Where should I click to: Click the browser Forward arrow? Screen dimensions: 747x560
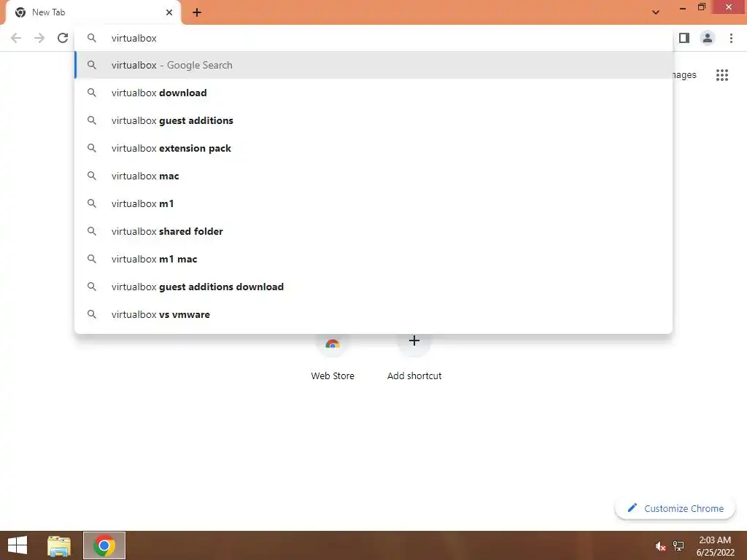click(x=39, y=38)
